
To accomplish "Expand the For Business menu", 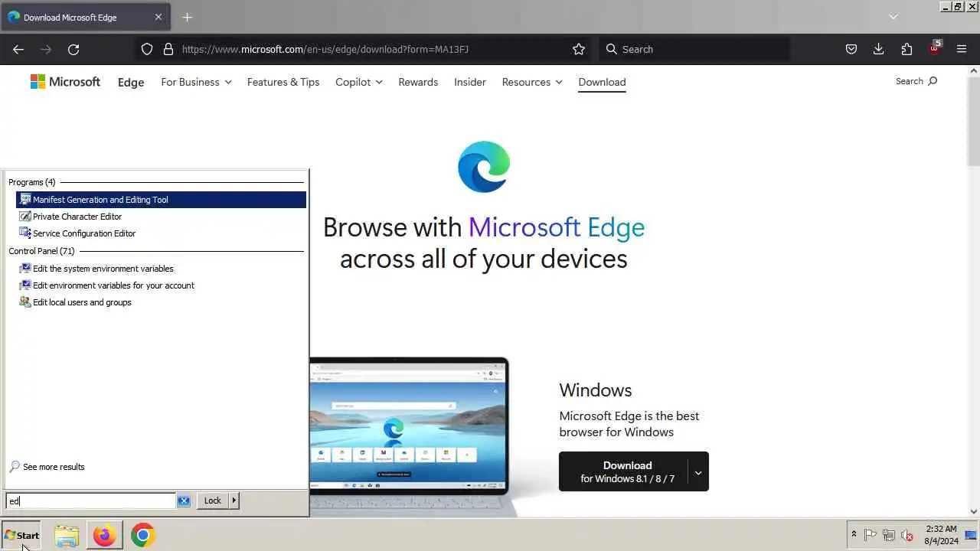I will point(196,82).
